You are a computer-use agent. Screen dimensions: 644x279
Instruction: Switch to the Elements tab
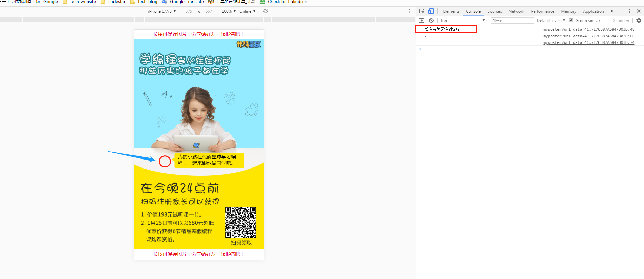[451, 11]
